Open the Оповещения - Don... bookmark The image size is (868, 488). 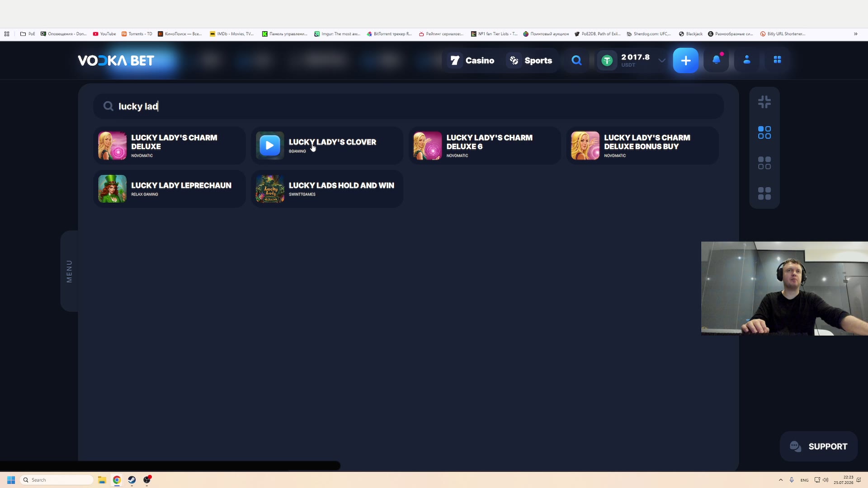click(64, 34)
